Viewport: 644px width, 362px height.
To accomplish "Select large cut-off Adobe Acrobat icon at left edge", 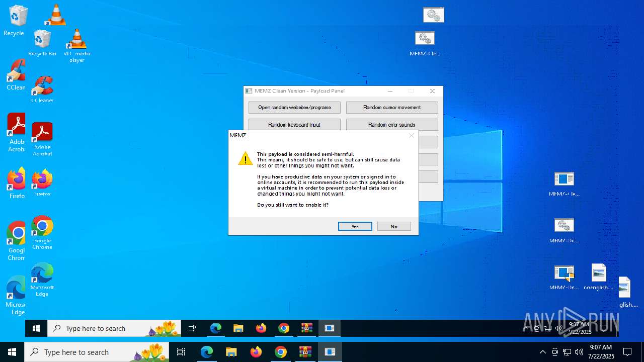I will [16, 133].
